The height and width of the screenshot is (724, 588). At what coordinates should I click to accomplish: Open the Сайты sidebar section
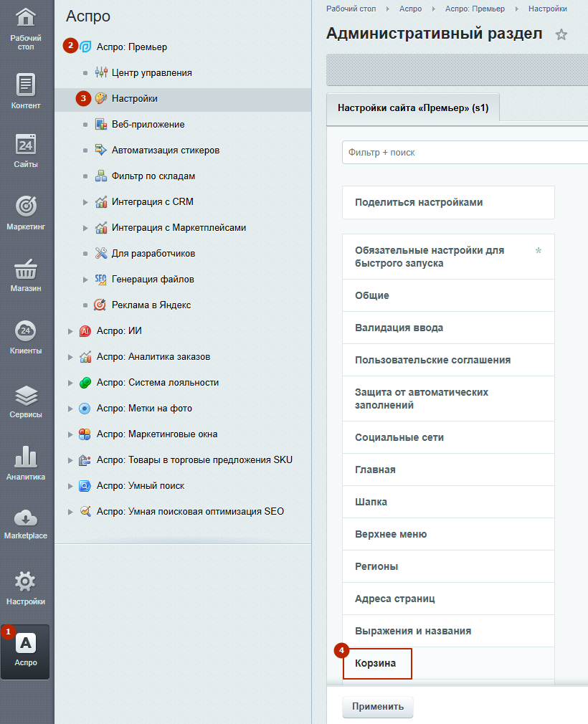25,151
